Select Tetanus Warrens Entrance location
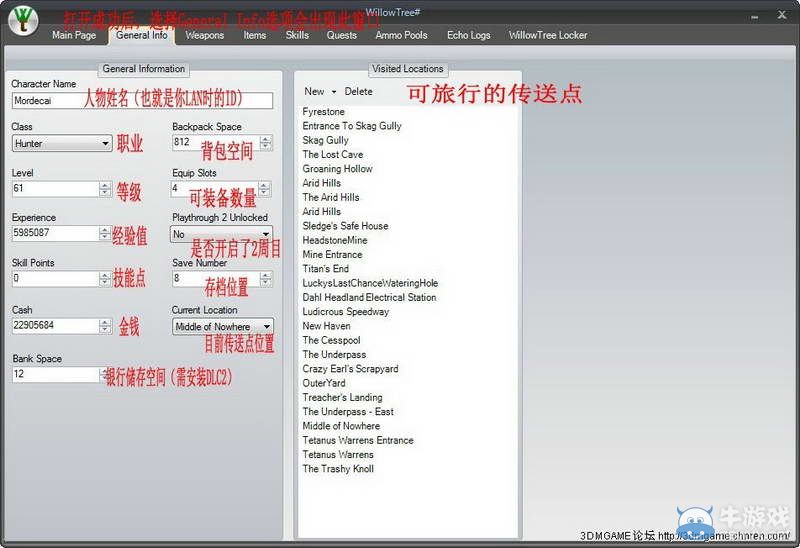This screenshot has width=800, height=548. tap(358, 440)
